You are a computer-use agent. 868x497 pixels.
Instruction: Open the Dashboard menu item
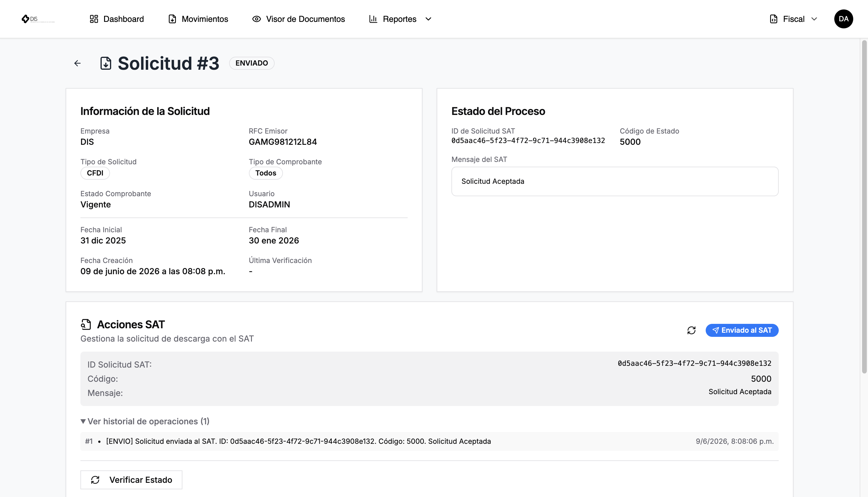pyautogui.click(x=117, y=19)
